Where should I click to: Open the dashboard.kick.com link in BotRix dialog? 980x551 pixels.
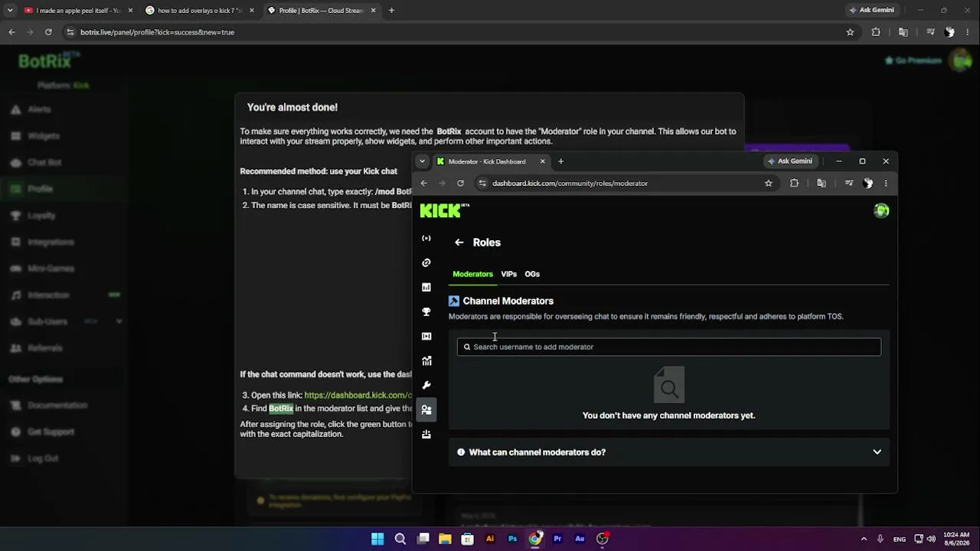(358, 395)
